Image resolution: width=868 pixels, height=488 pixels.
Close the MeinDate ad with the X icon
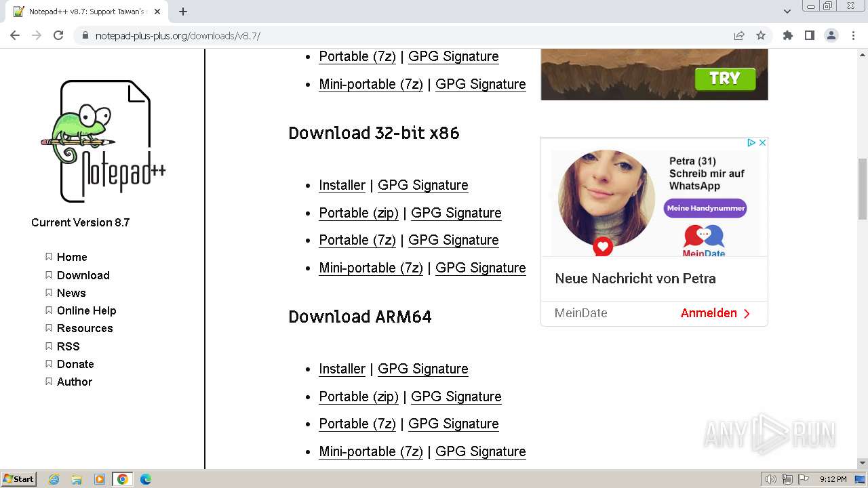(x=762, y=142)
